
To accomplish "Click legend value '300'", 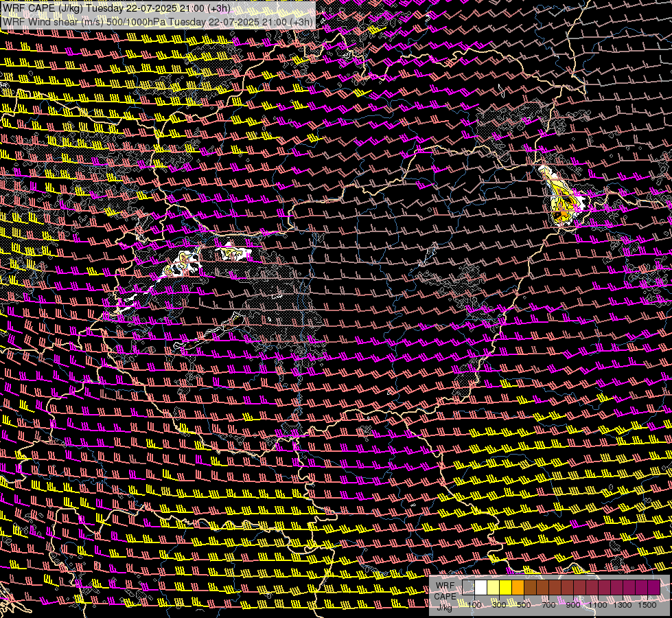I will click(x=499, y=605).
